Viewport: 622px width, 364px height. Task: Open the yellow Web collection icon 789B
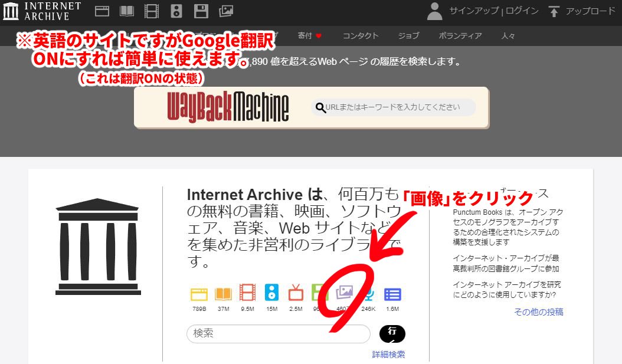pyautogui.click(x=199, y=294)
